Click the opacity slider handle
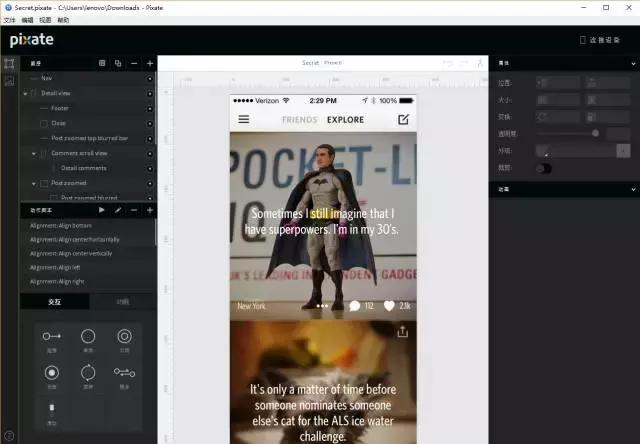Viewport: 640px width, 444px height. pos(596,132)
